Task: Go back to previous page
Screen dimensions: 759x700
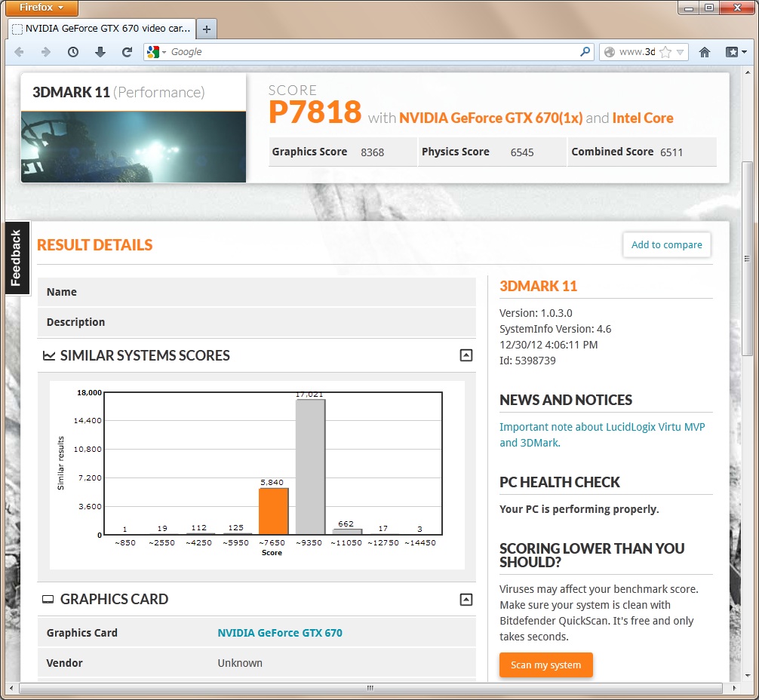Action: pos(20,52)
